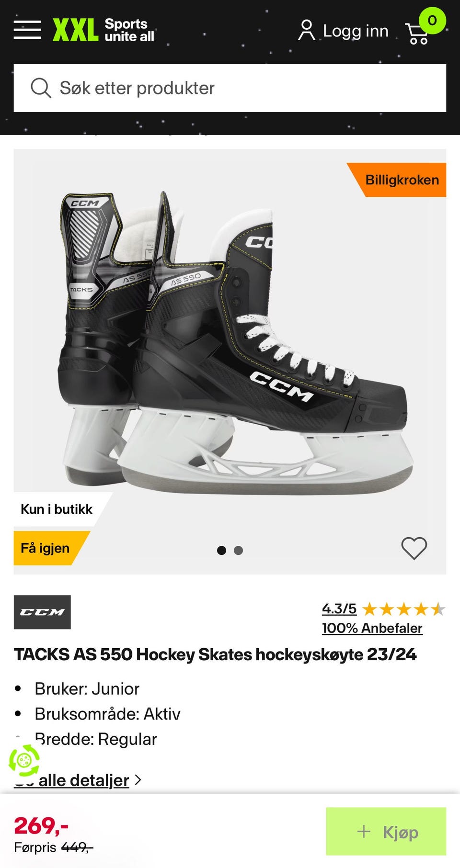Image resolution: width=460 pixels, height=868 pixels.
Task: Expand alle detaljer chevron
Action: click(138, 780)
